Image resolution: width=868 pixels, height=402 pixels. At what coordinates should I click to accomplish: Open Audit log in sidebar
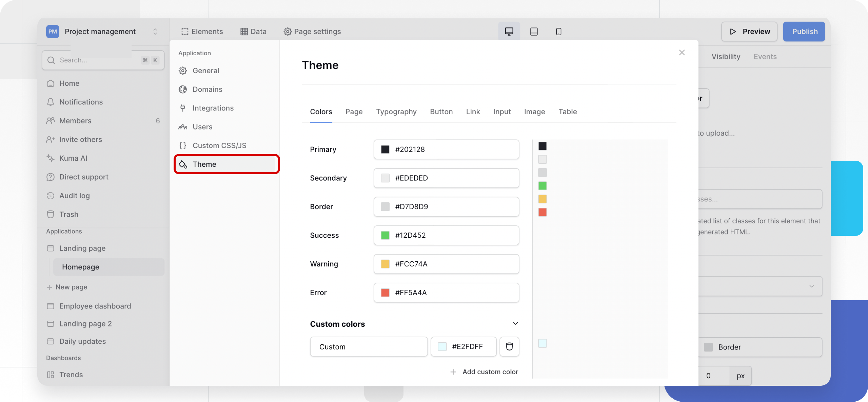[74, 196]
